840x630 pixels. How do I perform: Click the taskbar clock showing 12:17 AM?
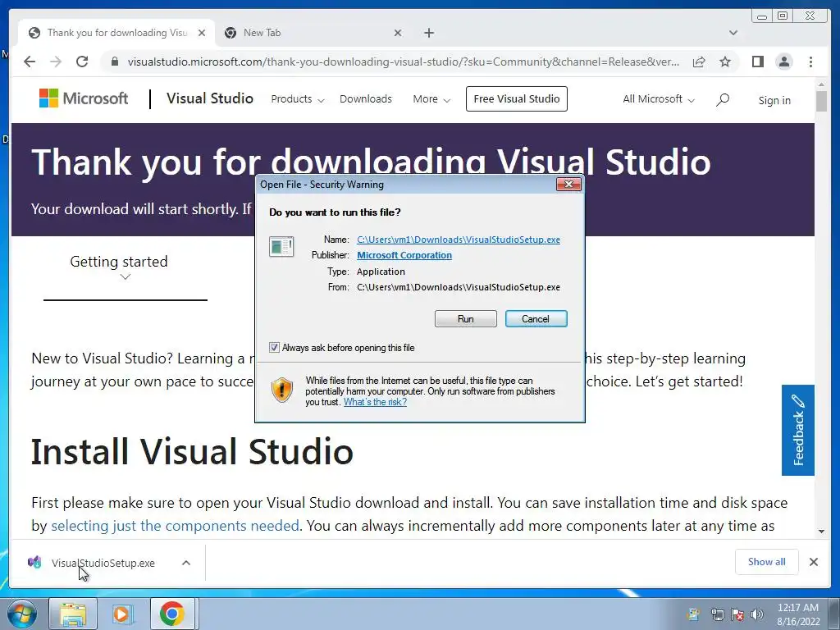click(x=798, y=614)
